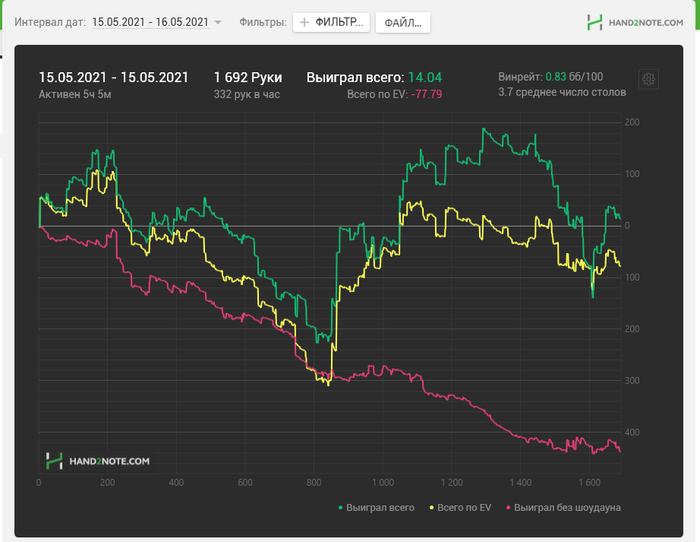Click the Винрейт 0.83 бб/100 text
The width and height of the screenshot is (700, 542).
pyautogui.click(x=550, y=77)
